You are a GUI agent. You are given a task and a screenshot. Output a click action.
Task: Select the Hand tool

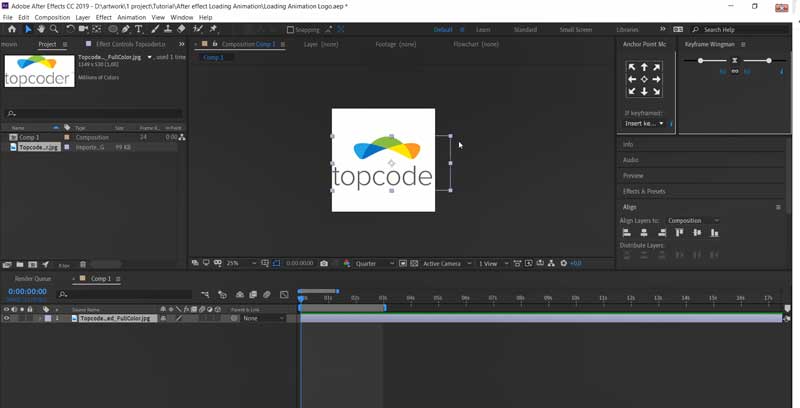[41, 30]
